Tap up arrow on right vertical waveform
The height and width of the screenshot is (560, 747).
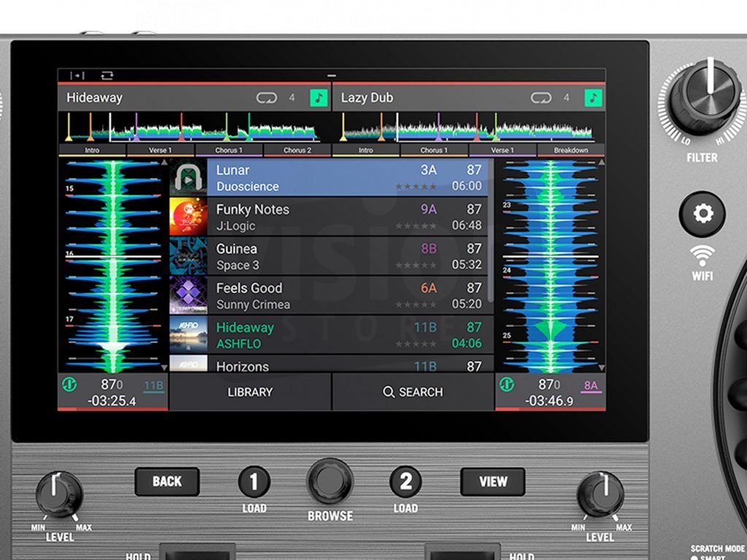601,163
